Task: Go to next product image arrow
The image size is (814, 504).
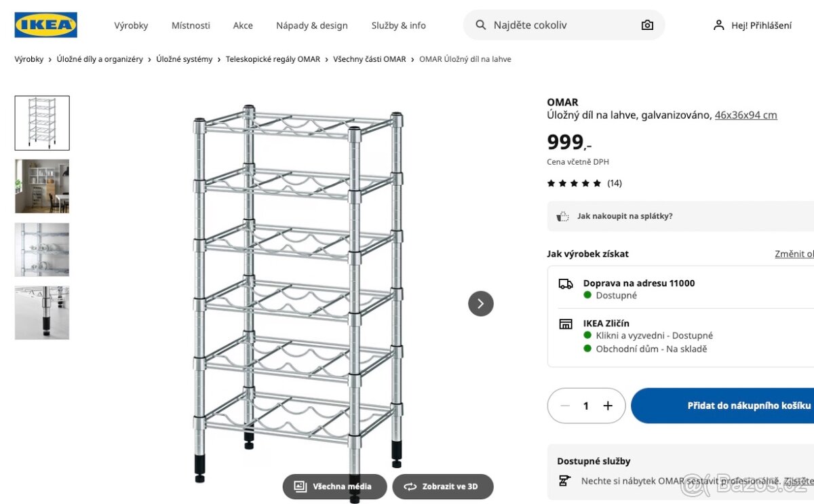Action: (x=480, y=303)
